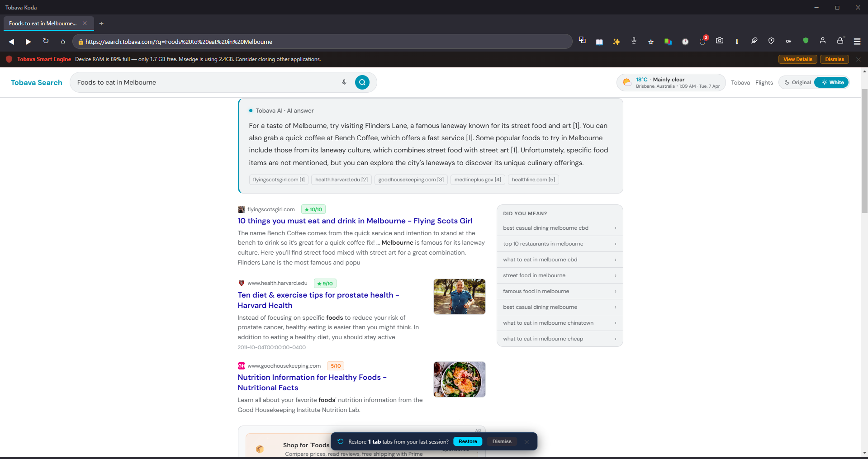Open the hamburger main menu
Screen dimensions: 868x459
click(857, 42)
